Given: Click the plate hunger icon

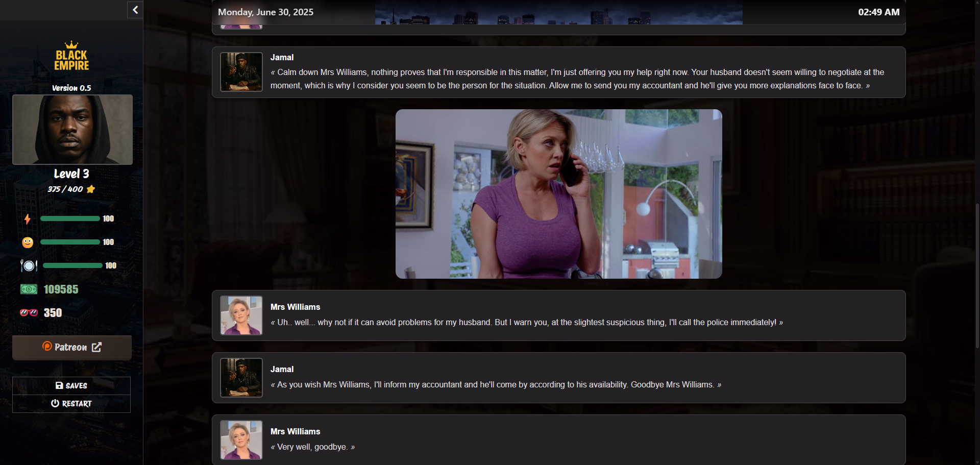Looking at the screenshot, I should click(29, 265).
